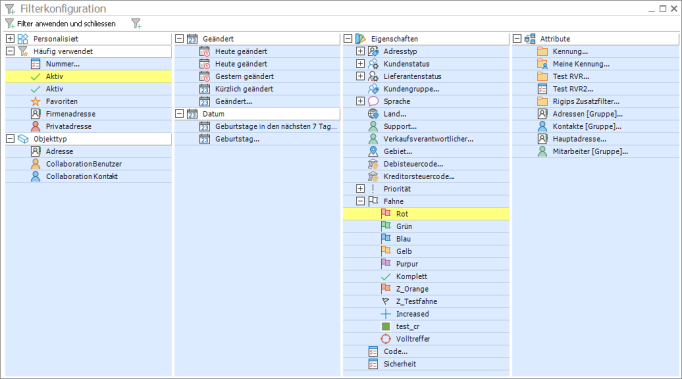Click the list icon next to Code...
This screenshot has width=682, height=379.
[373, 352]
